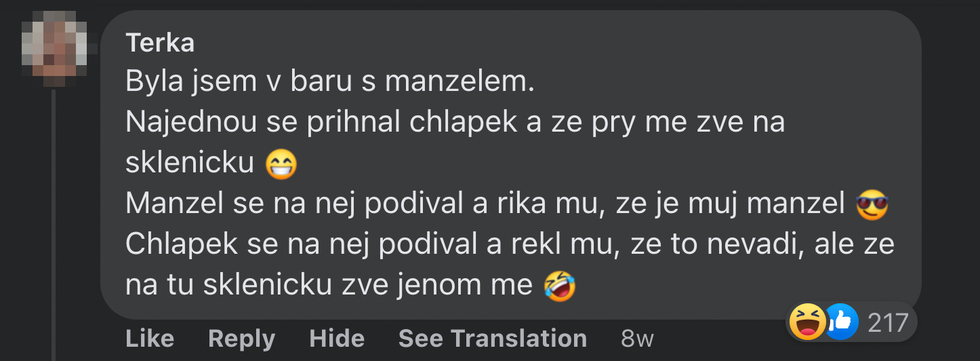Click the line starting 'Manzel se na nej podival'
980x361 pixels.
[484, 204]
